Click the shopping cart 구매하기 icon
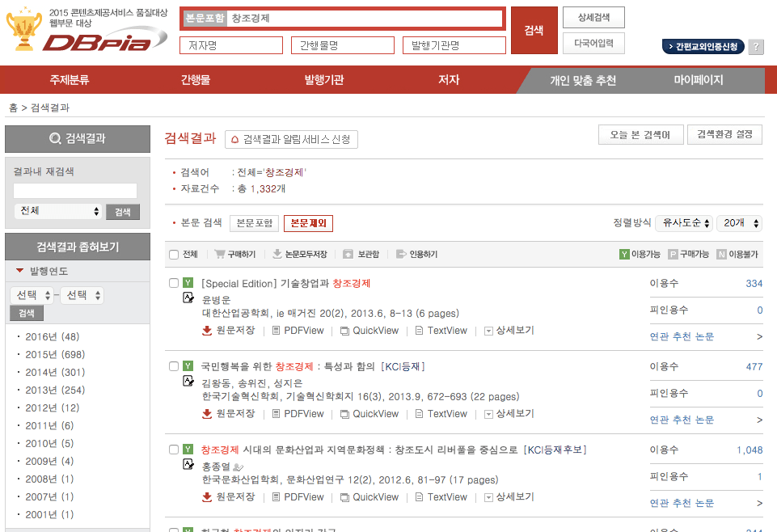This screenshot has width=777, height=532. coord(219,254)
